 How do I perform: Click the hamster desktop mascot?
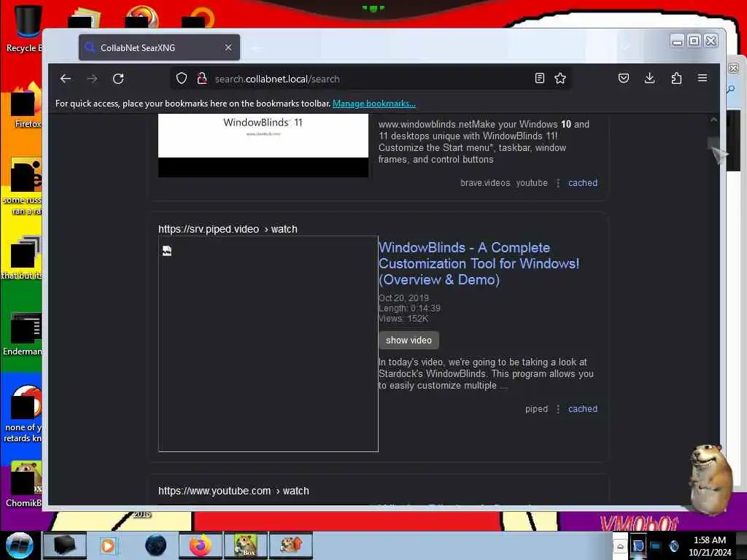711,478
